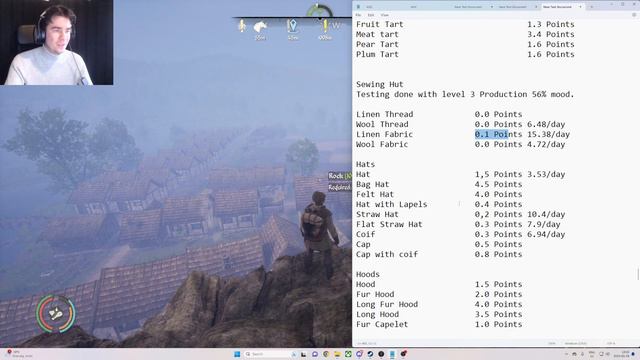Click the 'Linen Thread' row label
Image resolution: width=640 pixels, height=360 pixels.
[x=384, y=114]
